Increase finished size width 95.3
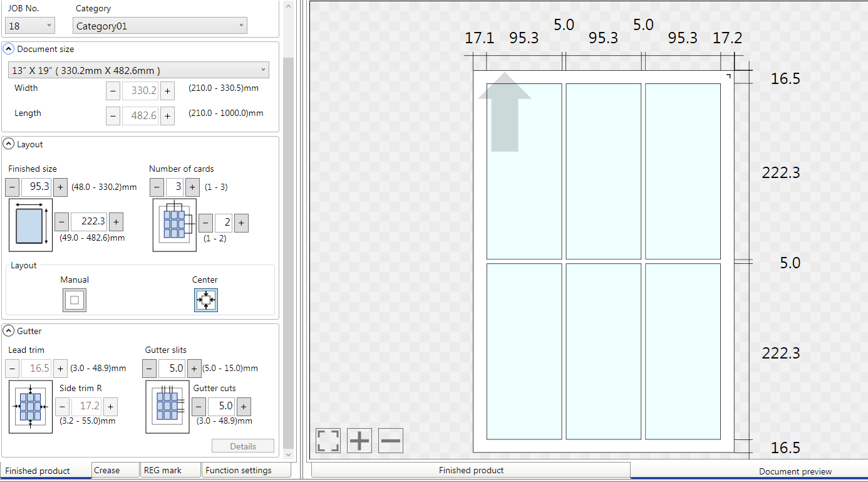 point(60,187)
